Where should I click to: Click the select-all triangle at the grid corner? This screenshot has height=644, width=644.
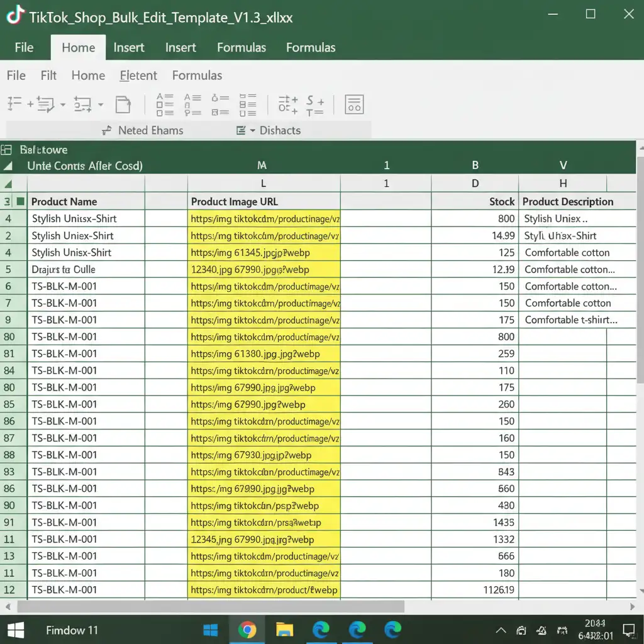pos(8,184)
